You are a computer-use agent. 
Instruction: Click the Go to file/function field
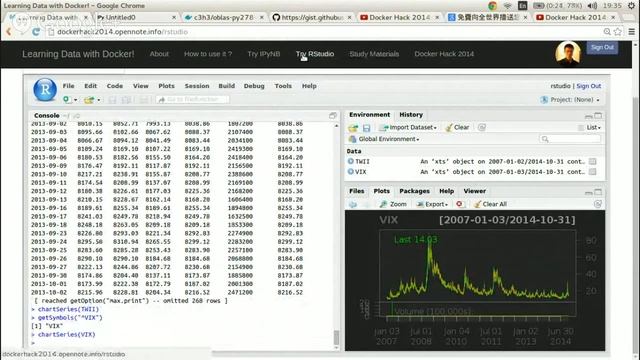[193, 100]
